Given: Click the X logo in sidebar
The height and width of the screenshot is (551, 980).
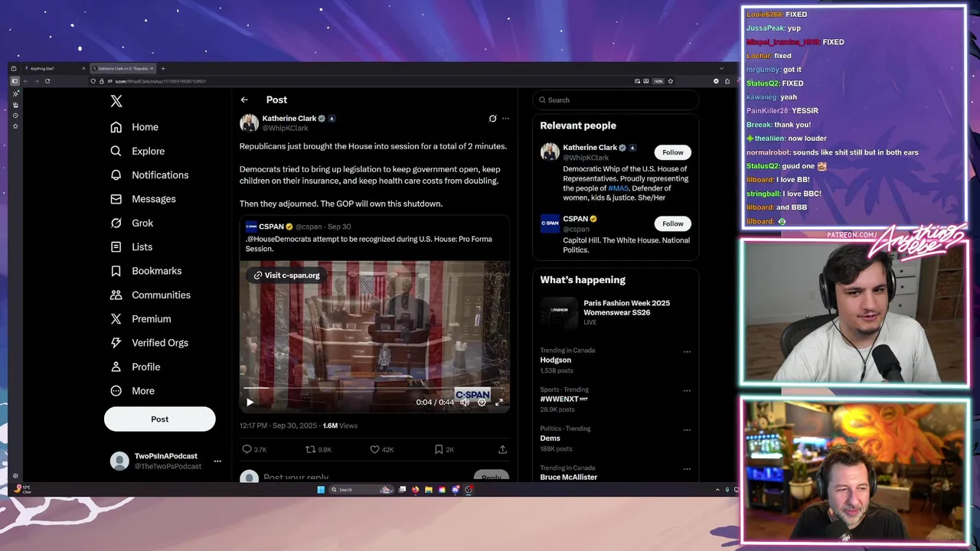Looking at the screenshot, I should click(x=116, y=101).
